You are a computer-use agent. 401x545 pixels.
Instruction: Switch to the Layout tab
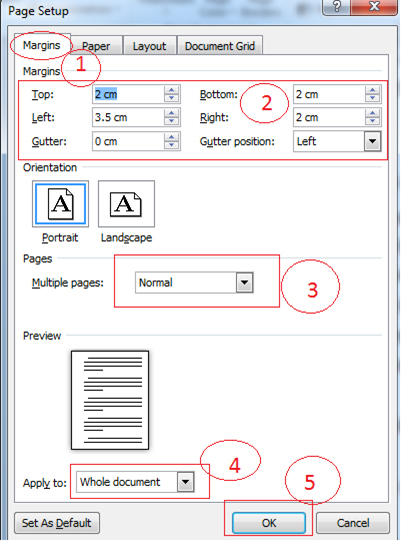click(x=149, y=46)
